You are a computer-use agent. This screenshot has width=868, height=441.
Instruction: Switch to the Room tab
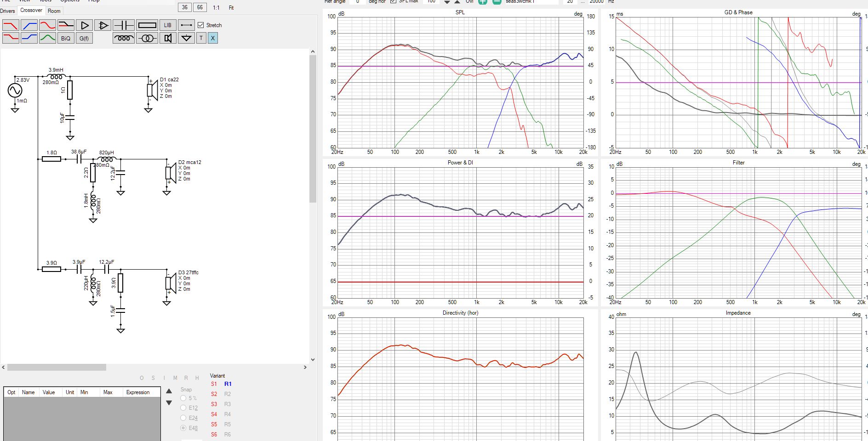pos(54,11)
